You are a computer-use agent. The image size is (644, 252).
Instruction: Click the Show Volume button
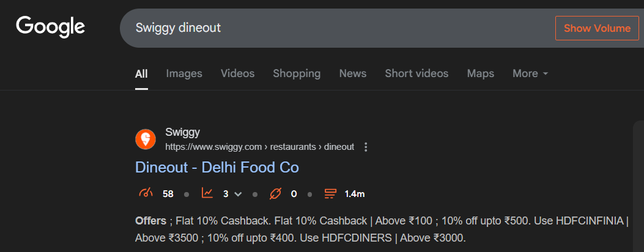[597, 28]
